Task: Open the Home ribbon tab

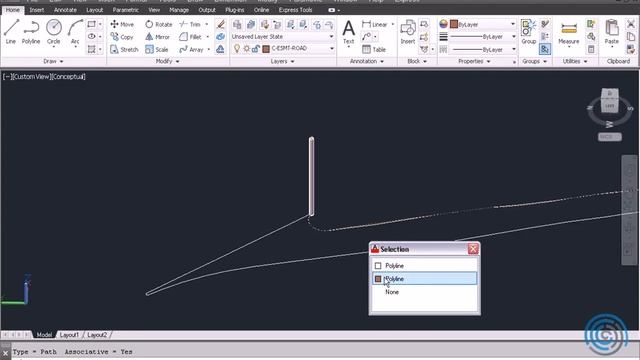Action: [13, 10]
